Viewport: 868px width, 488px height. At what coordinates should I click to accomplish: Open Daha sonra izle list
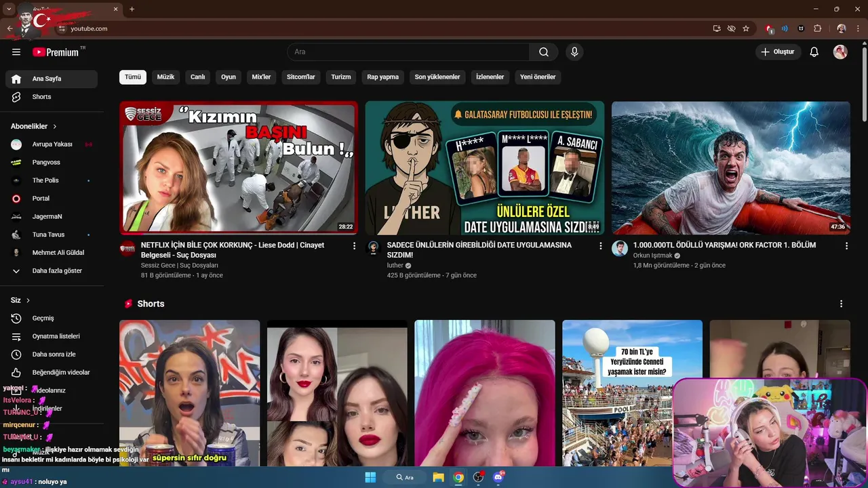52,354
